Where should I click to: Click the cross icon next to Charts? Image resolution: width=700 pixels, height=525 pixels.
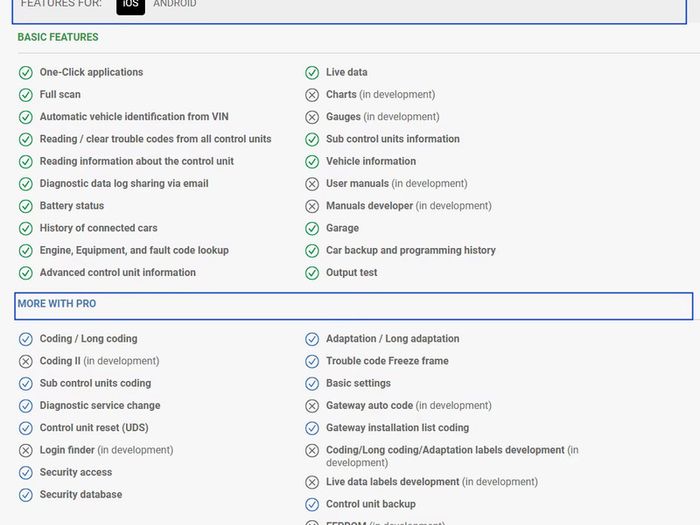pos(312,95)
